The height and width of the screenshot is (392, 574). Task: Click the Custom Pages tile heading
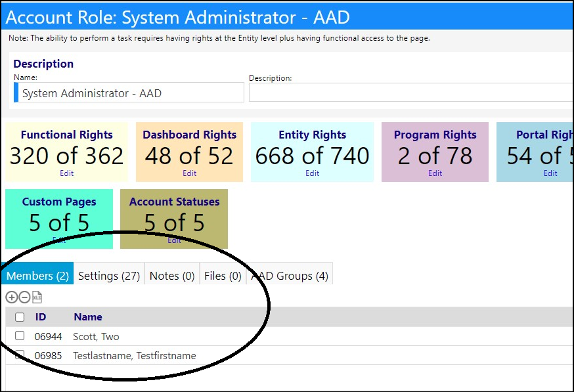pyautogui.click(x=59, y=202)
